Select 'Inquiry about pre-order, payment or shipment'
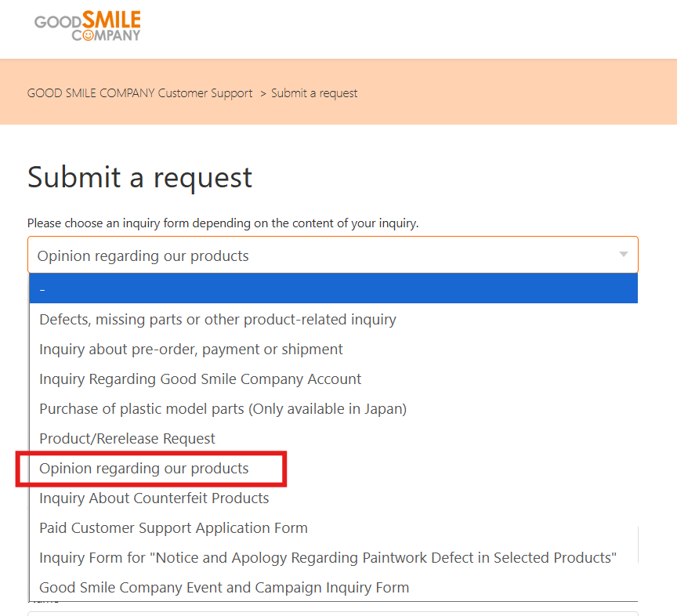Image resolution: width=677 pixels, height=616 pixels. click(x=191, y=350)
